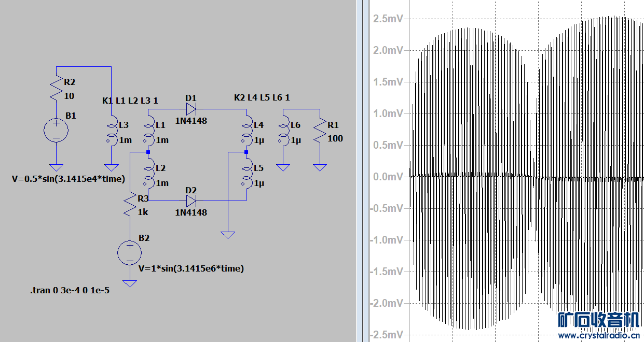Select inductor L6 symbol

283,130
